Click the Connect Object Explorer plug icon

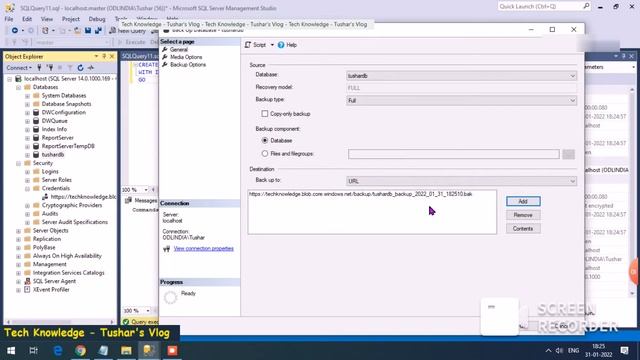pos(39,68)
